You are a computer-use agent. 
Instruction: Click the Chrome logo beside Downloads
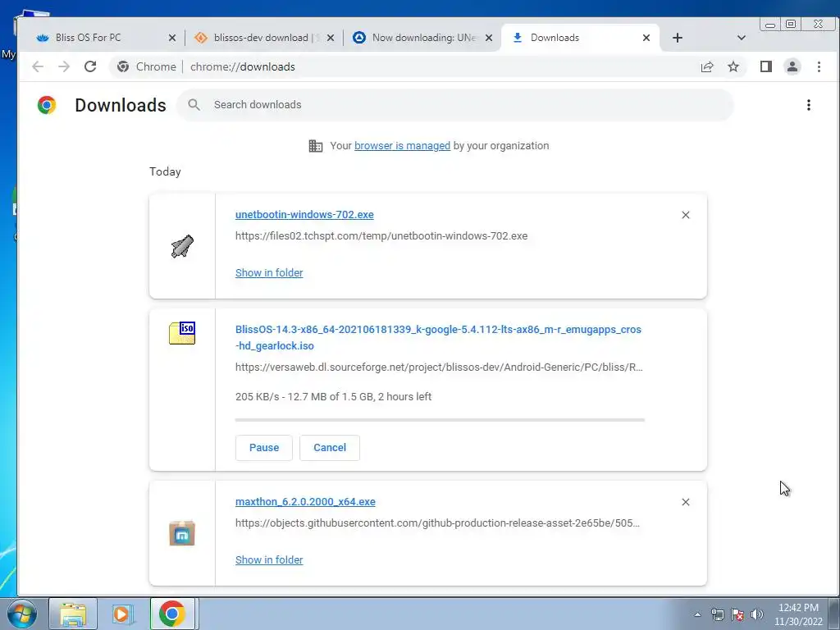[x=47, y=104]
